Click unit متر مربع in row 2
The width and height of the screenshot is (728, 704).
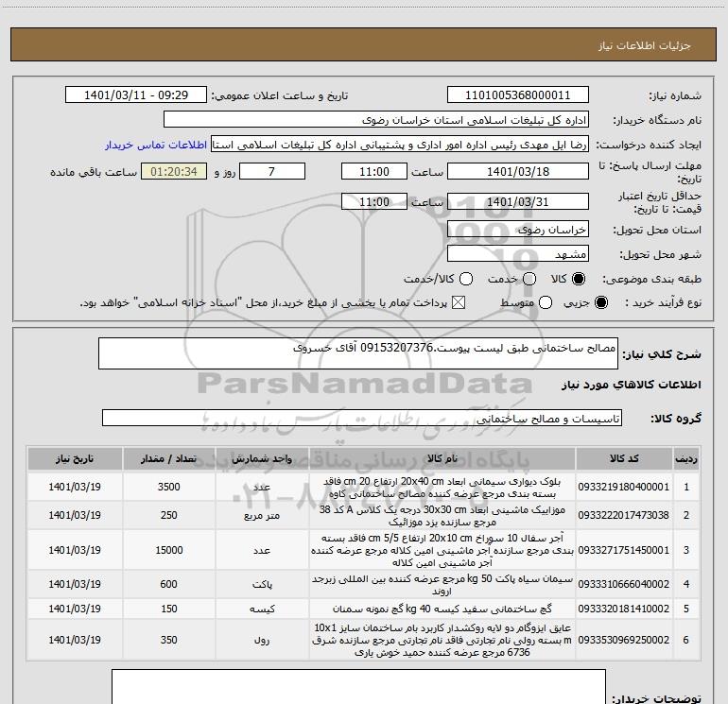[262, 516]
